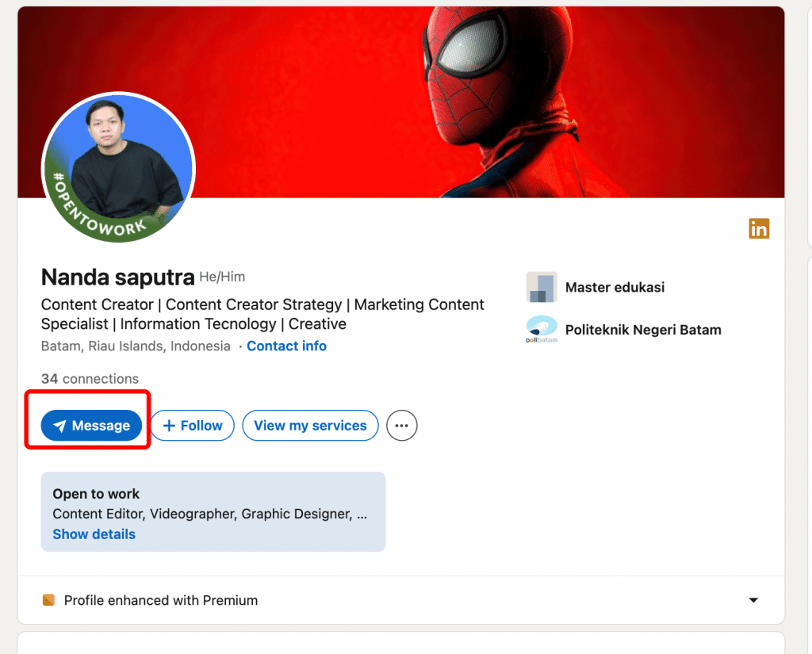Toggle Follow for Nanda saputra
The width and height of the screenshot is (812, 654).
click(192, 425)
